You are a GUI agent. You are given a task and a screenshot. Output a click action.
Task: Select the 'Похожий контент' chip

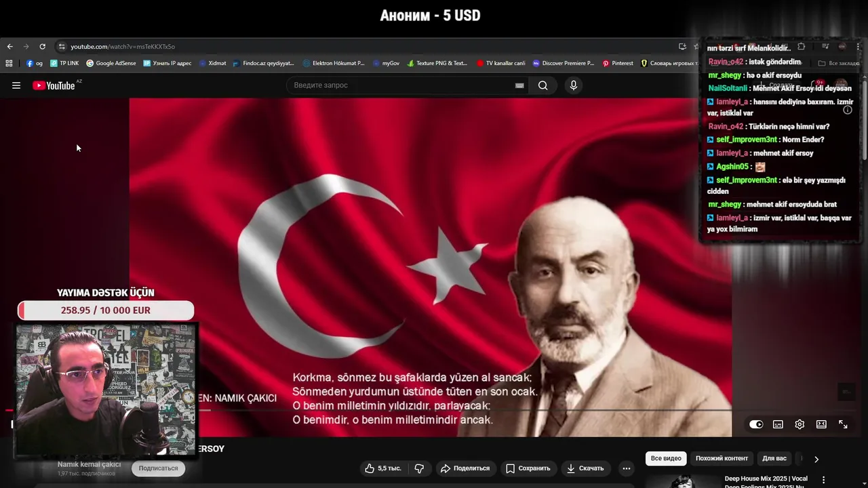(722, 459)
